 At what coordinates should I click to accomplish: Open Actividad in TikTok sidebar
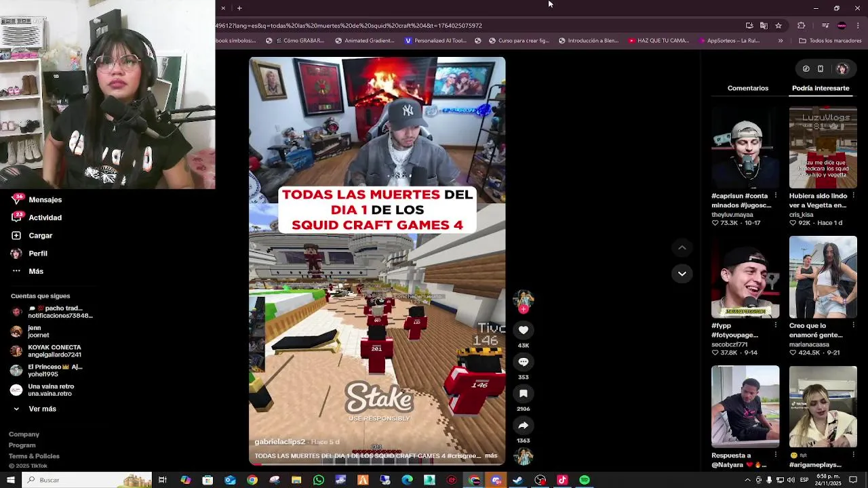(x=37, y=218)
